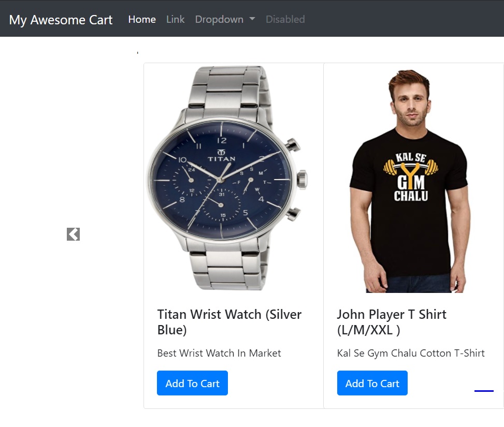Add the John Player T Shirt to cart
Screen dimensions: 504x427
(x=372, y=383)
